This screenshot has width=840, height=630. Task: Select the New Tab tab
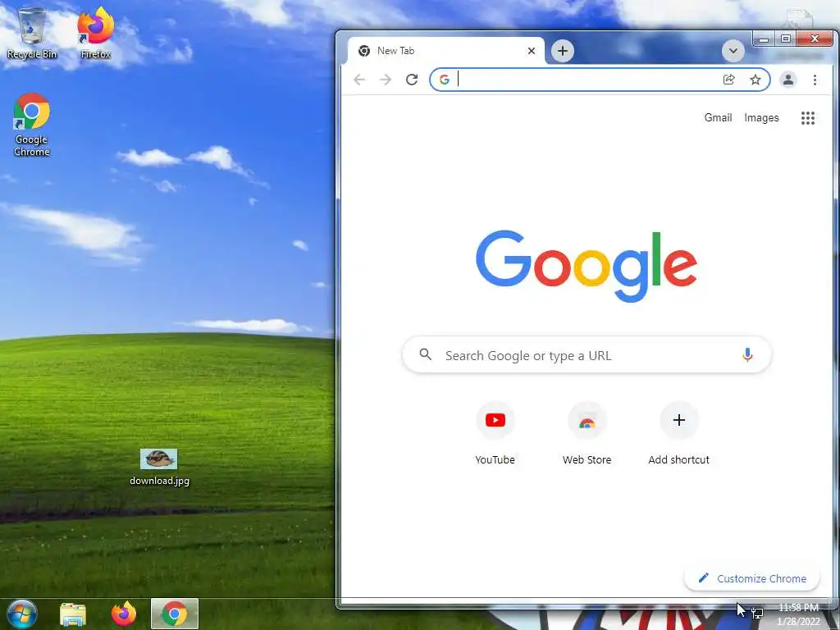coord(445,51)
